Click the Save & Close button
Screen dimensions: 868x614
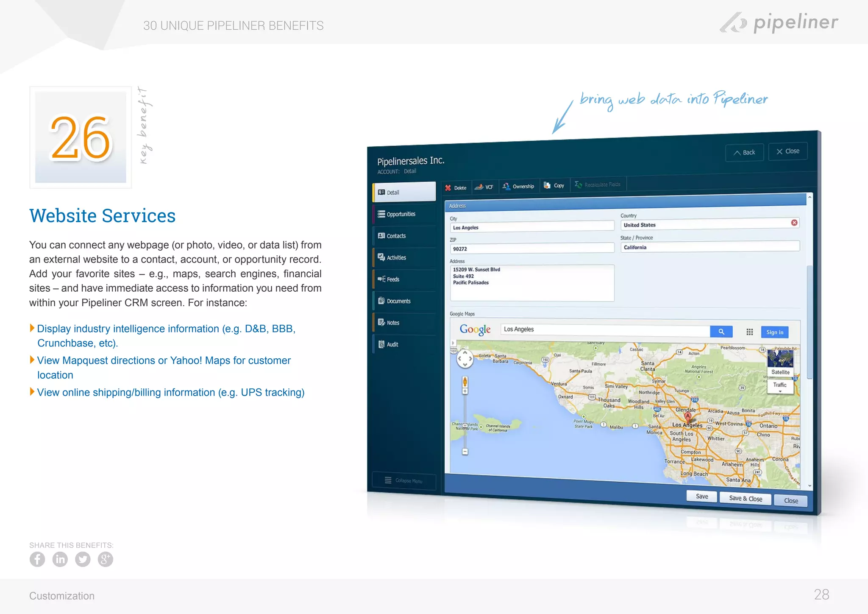(746, 499)
